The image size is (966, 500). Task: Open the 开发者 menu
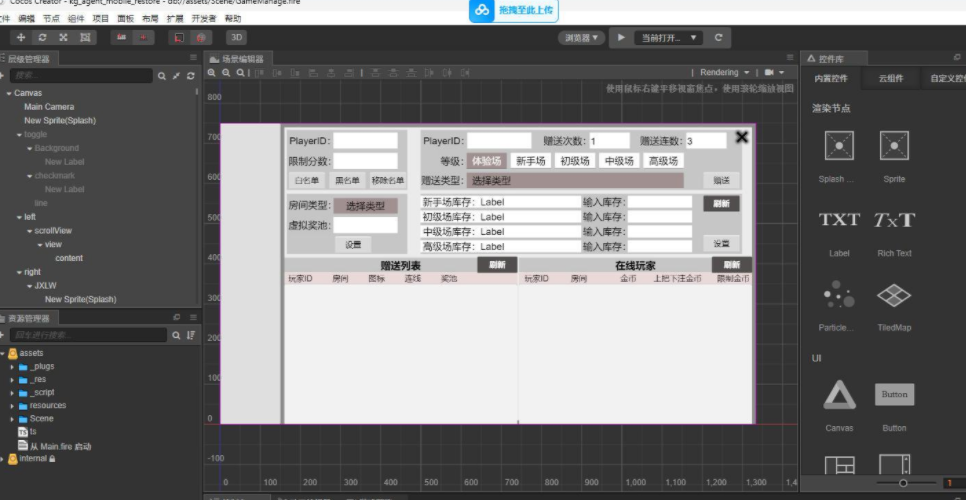coord(203,19)
